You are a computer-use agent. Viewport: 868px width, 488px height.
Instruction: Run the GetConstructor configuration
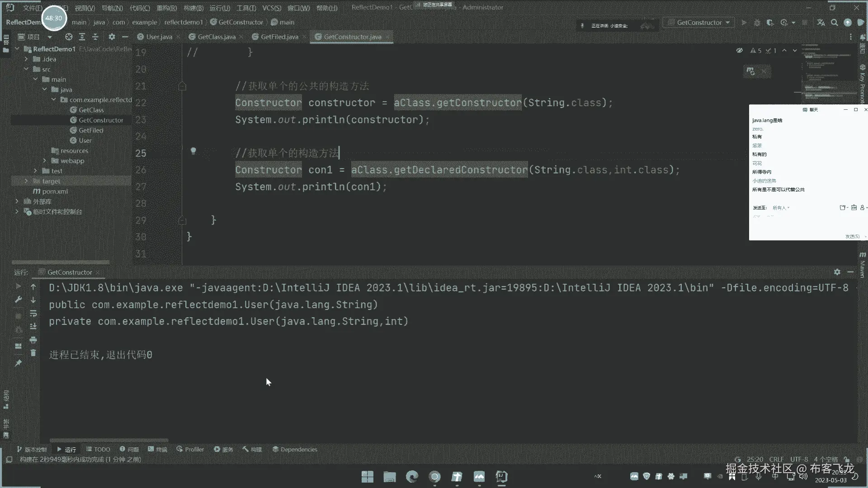(x=744, y=23)
